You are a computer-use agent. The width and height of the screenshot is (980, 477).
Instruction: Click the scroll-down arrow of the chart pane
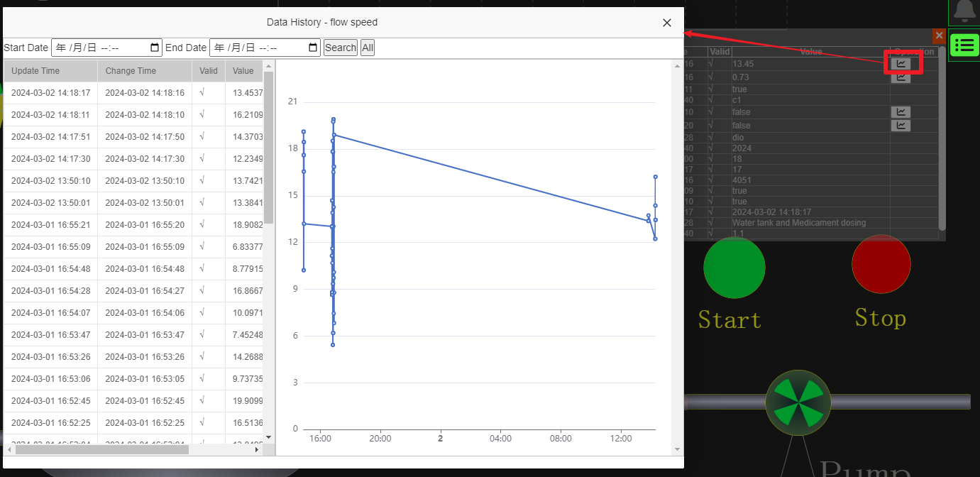(x=676, y=449)
